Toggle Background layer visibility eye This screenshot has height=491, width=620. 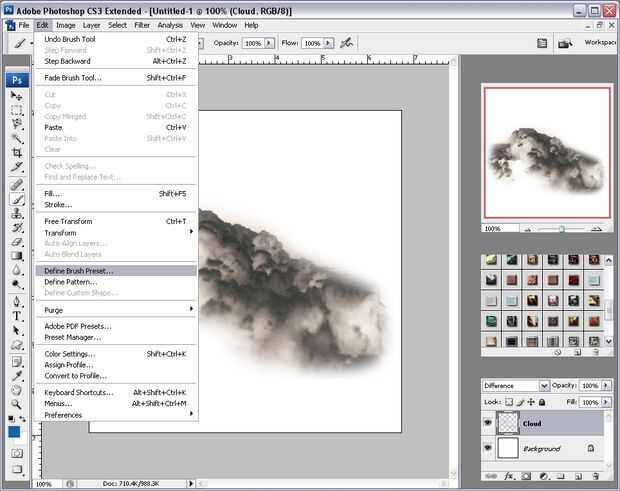[488, 449]
